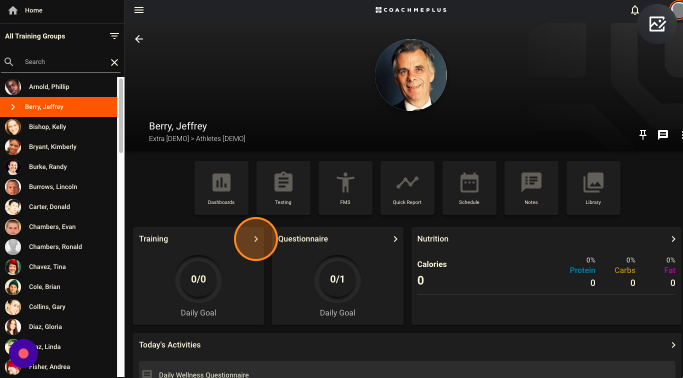Click the Carbs macro label
The height and width of the screenshot is (378, 683).
click(625, 270)
